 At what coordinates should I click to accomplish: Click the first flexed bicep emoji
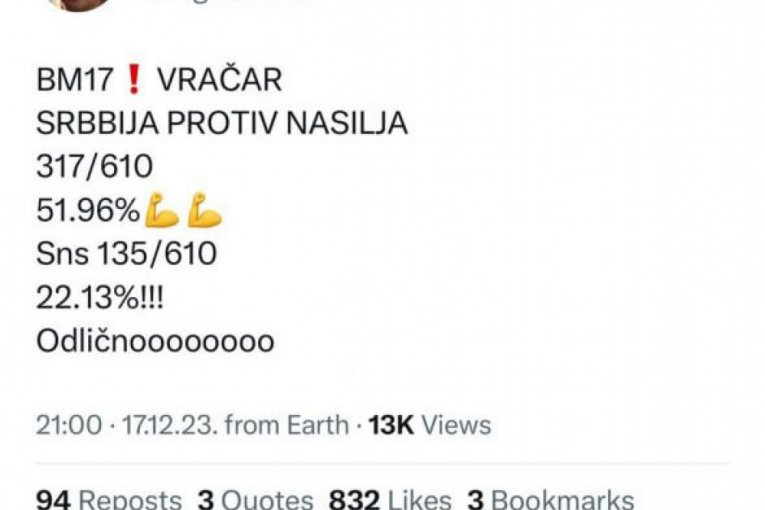coord(162,210)
